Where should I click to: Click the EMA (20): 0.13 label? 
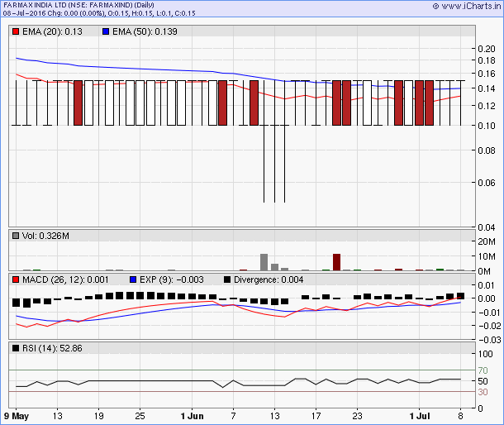52,31
